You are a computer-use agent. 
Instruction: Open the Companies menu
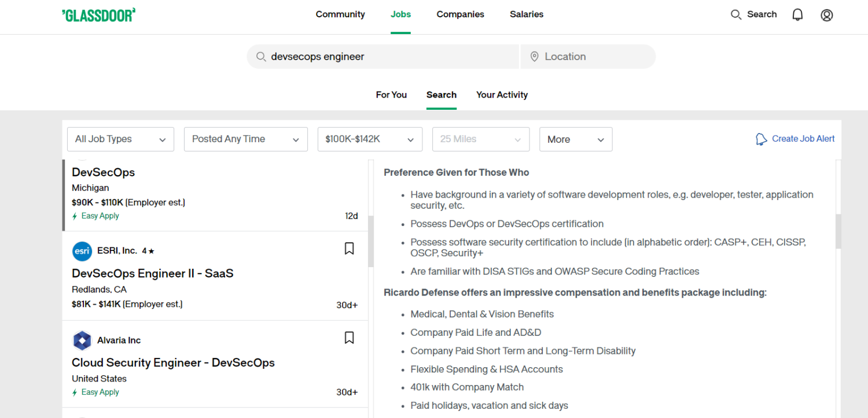[461, 14]
